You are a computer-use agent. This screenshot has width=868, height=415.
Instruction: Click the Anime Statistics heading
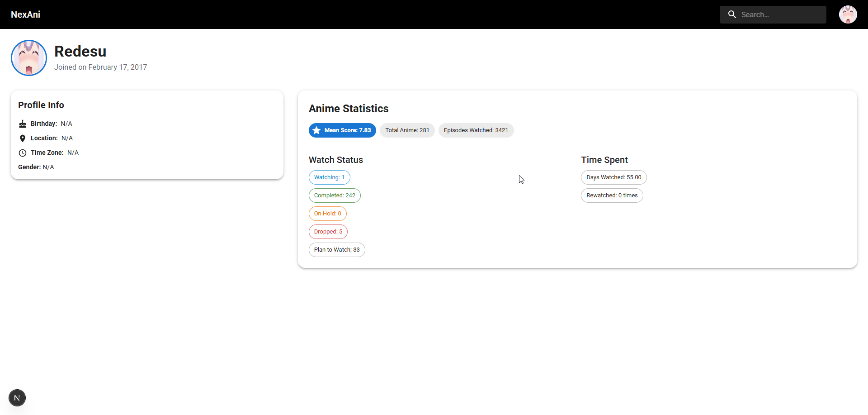[x=349, y=109]
